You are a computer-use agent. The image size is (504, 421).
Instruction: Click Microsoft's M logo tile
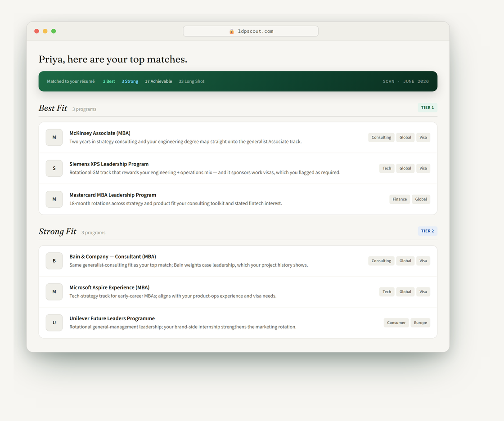[x=54, y=291]
